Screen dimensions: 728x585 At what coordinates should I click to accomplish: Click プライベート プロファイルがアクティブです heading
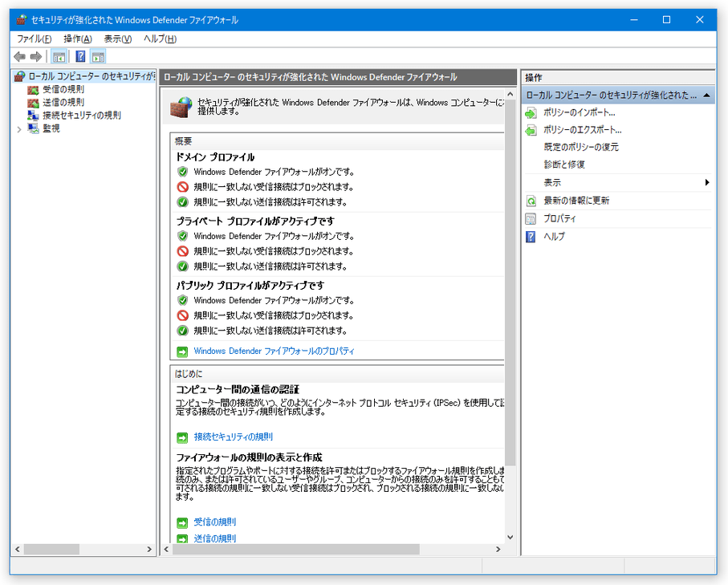255,221
